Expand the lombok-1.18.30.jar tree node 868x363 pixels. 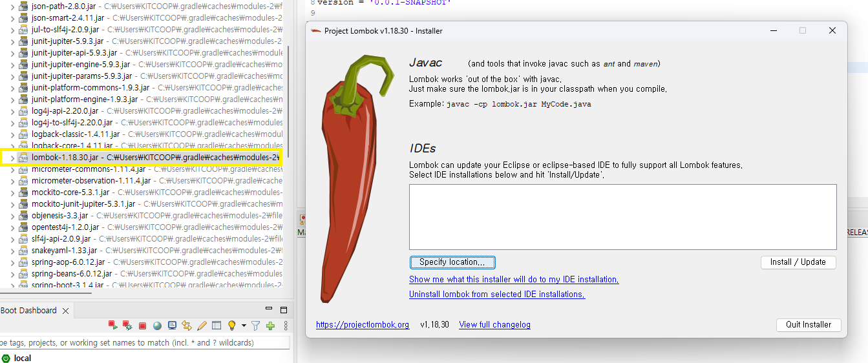click(12, 158)
